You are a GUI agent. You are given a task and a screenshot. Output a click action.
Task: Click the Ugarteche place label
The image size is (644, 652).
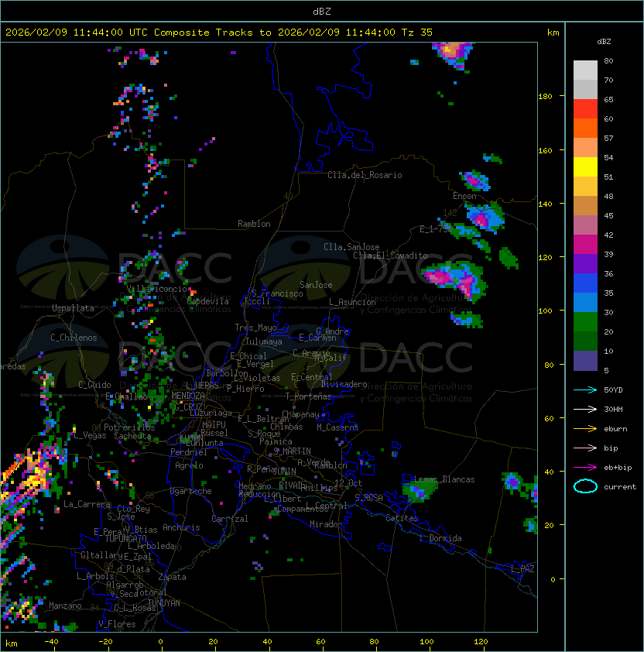(x=191, y=491)
